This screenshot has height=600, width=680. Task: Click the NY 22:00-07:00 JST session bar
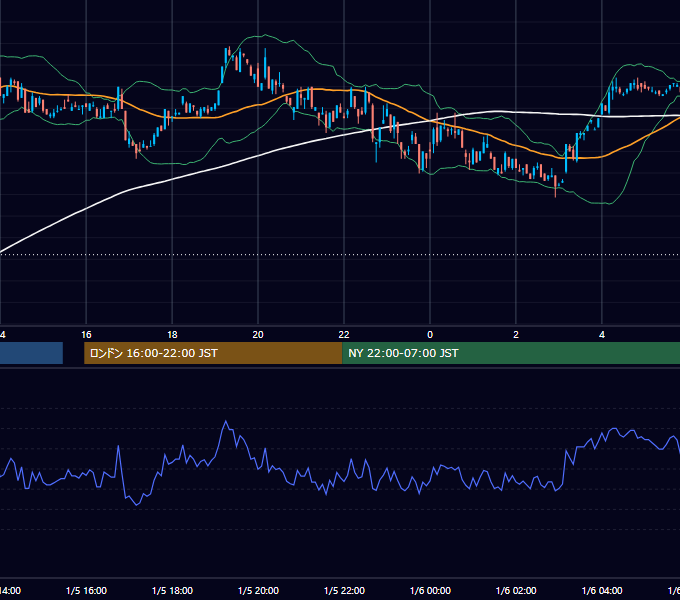pos(511,353)
